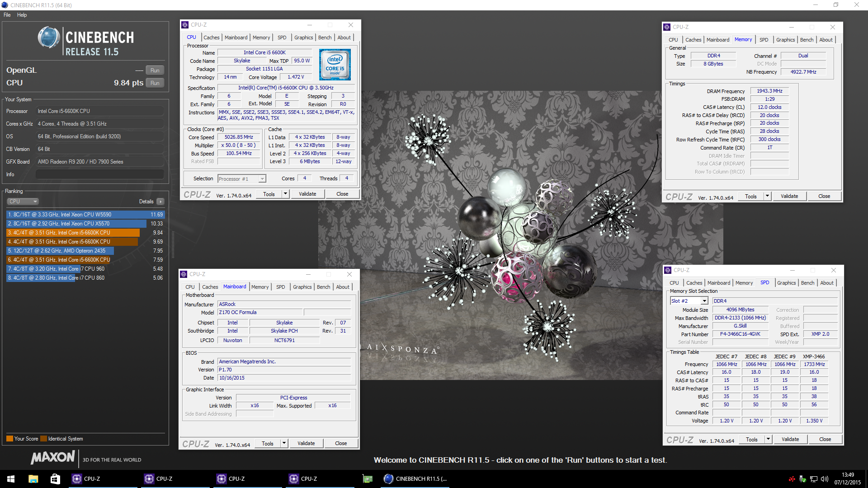Click the network icon in system tray
This screenshot has height=488, width=868.
click(x=813, y=479)
